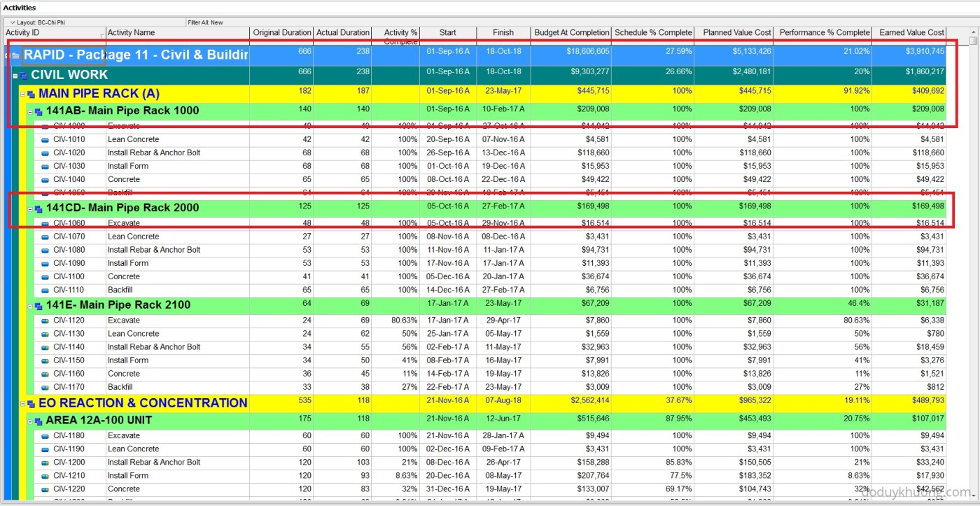Viewport: 980px width, 506px height.
Task: Select the Install Rebar & Anchor Bolt CIV-1020 row
Action: coord(154,153)
